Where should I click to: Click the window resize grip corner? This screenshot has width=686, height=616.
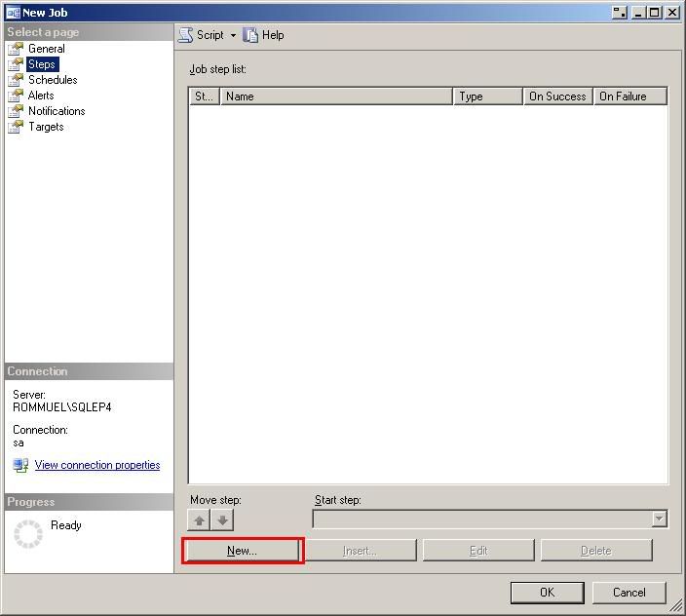(x=676, y=606)
